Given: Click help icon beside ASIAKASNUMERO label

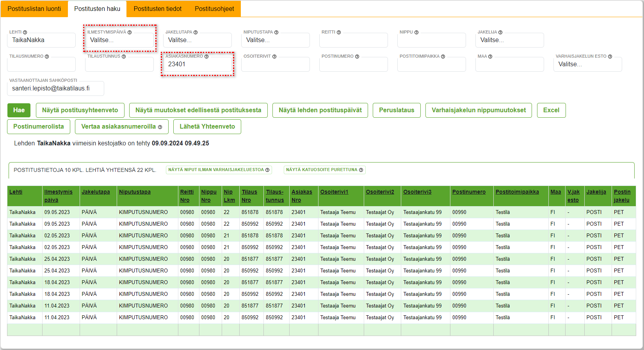Looking at the screenshot, I should (206, 57).
